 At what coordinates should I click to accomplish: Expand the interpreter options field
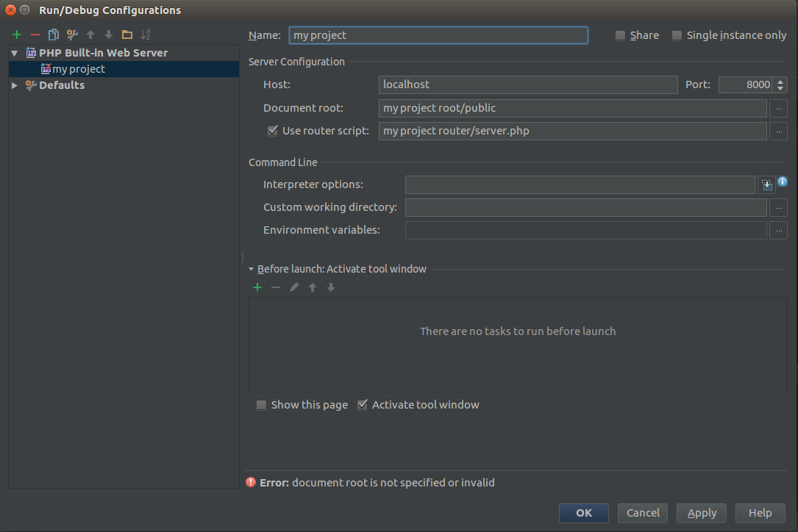767,185
